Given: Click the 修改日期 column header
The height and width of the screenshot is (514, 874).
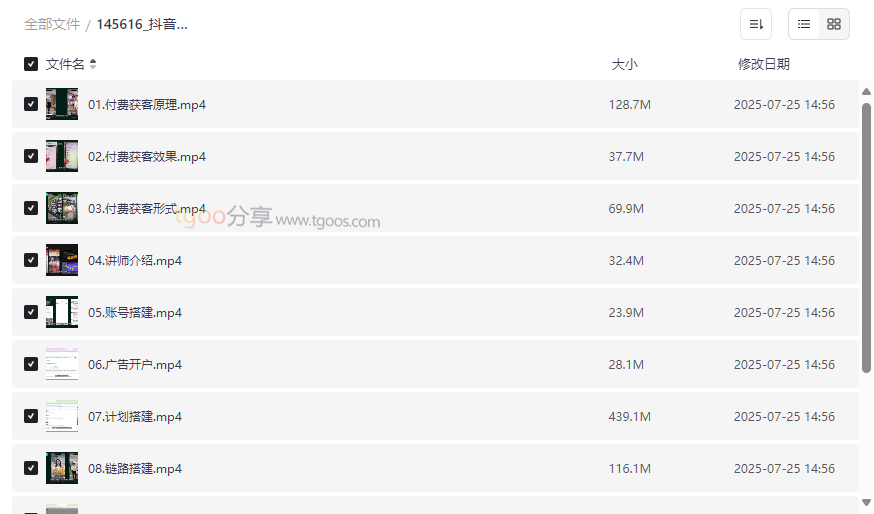Looking at the screenshot, I should coord(763,64).
